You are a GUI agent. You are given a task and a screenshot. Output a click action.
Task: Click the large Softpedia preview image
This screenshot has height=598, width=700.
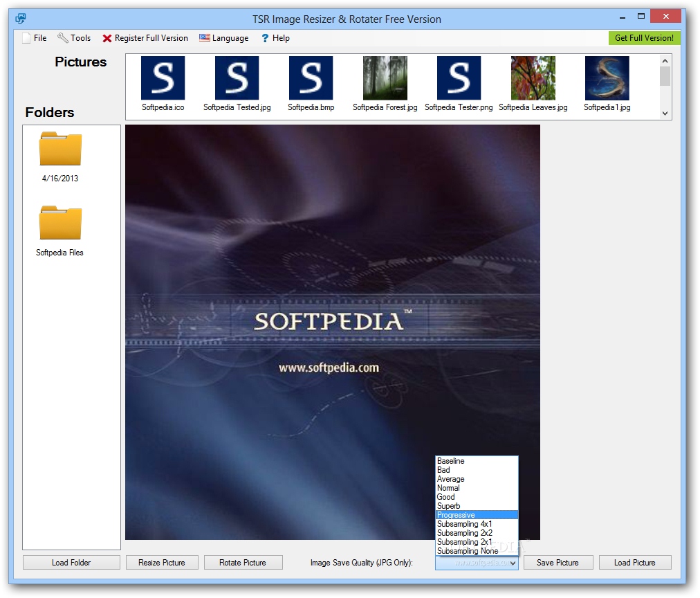click(x=333, y=332)
